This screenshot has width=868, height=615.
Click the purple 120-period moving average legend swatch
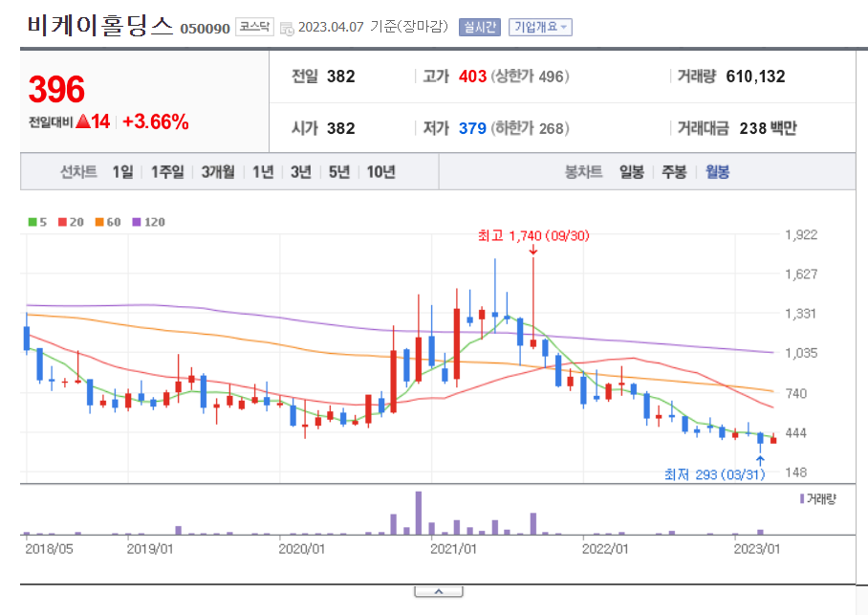(137, 222)
